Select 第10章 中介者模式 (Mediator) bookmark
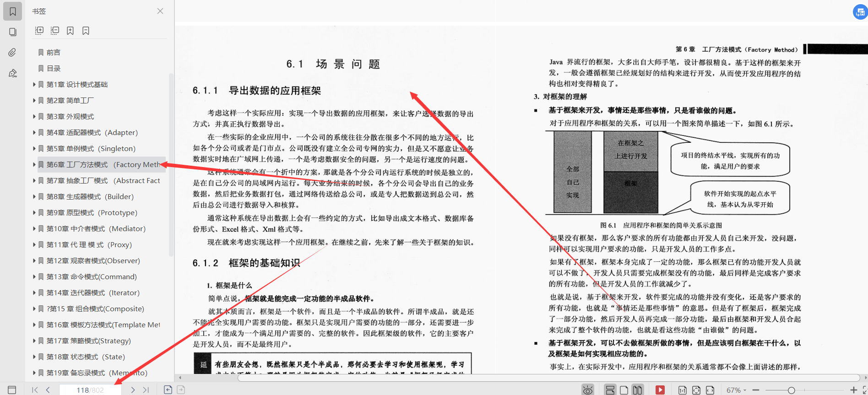The image size is (868, 395). [x=96, y=229]
